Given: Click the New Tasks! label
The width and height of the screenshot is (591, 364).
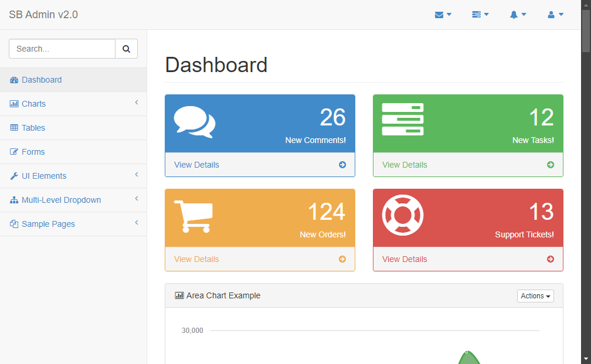Looking at the screenshot, I should coord(533,140).
